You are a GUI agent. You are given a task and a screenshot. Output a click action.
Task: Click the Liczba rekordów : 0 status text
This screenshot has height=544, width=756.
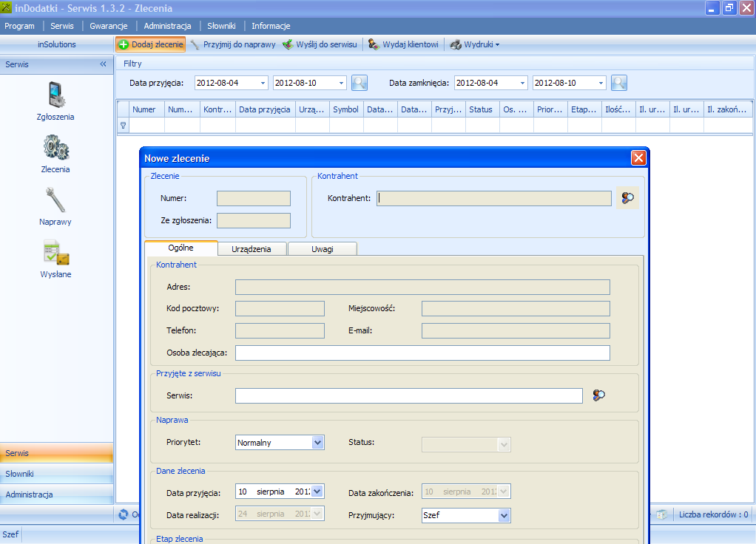(x=714, y=514)
